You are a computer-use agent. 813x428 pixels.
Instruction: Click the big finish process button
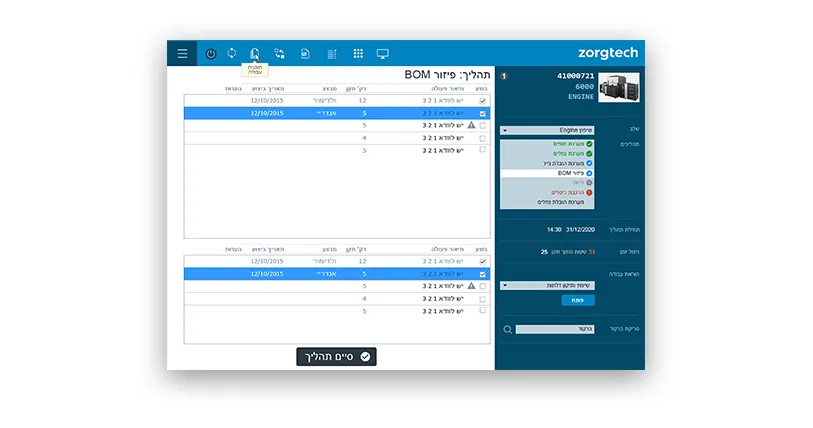point(337,357)
